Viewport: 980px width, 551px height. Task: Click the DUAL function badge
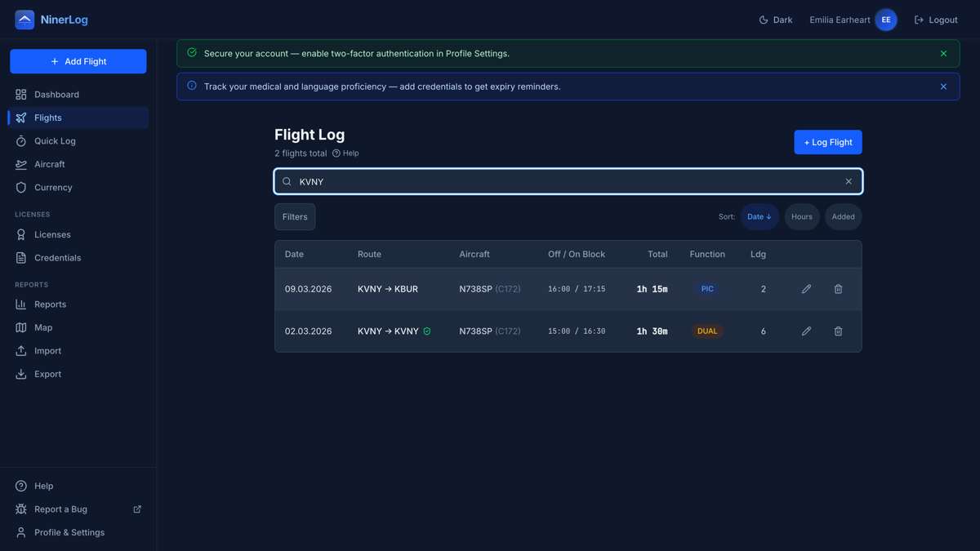(x=707, y=331)
